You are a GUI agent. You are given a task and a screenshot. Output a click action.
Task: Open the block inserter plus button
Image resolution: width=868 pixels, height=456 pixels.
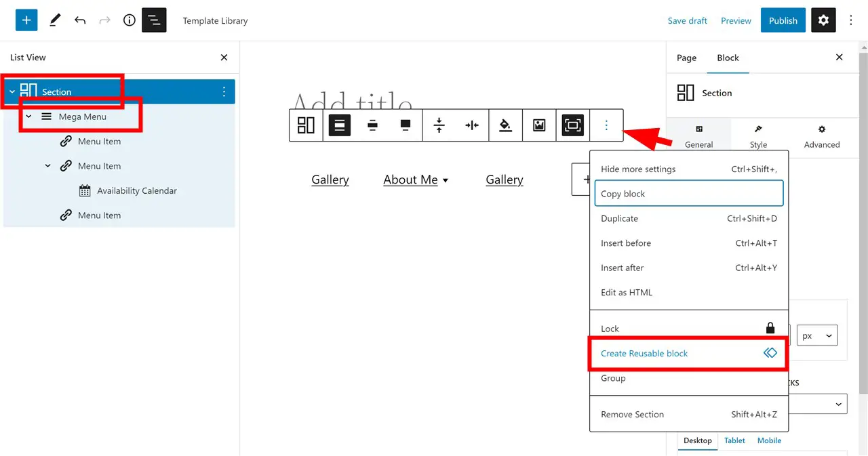click(x=26, y=20)
